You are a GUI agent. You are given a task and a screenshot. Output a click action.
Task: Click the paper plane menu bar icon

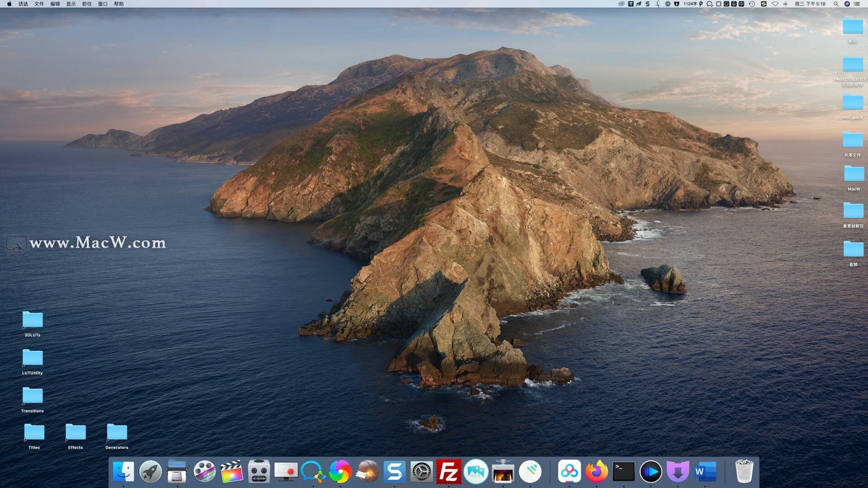[x=638, y=4]
